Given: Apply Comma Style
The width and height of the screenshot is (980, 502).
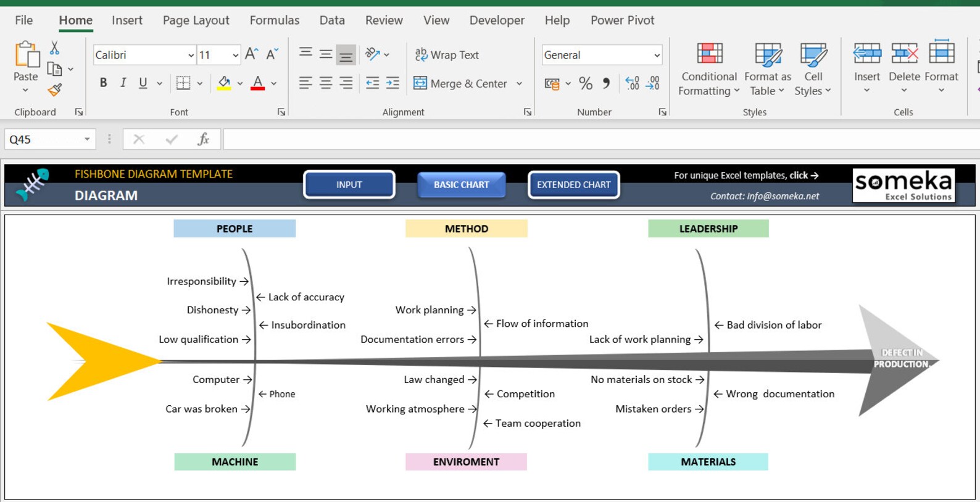Looking at the screenshot, I should click(607, 83).
